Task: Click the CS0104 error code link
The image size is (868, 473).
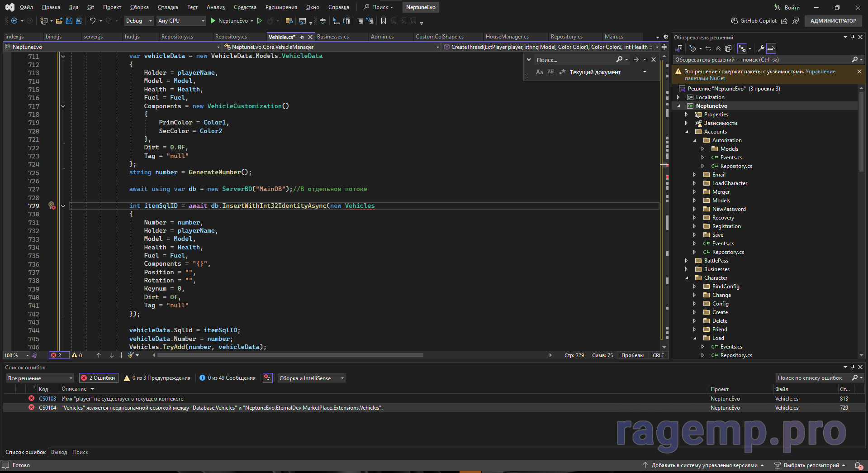Action: coord(47,408)
